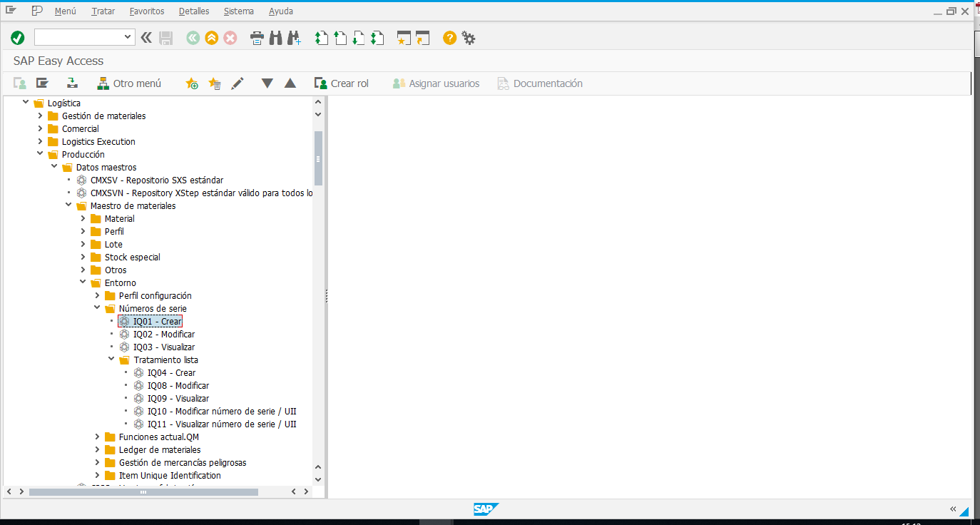980x525 pixels.
Task: Click the Find Next binoculars-plus icon
Action: pyautogui.click(x=294, y=38)
